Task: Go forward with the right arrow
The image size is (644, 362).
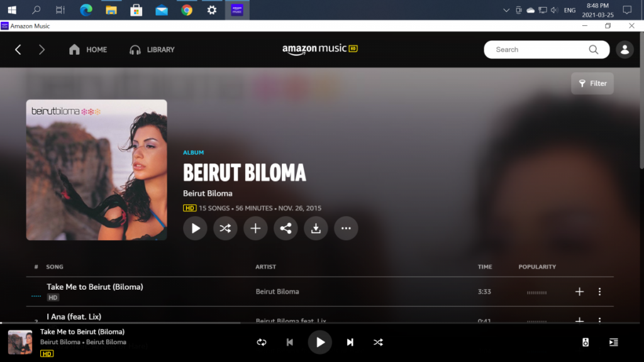Action: tap(42, 50)
